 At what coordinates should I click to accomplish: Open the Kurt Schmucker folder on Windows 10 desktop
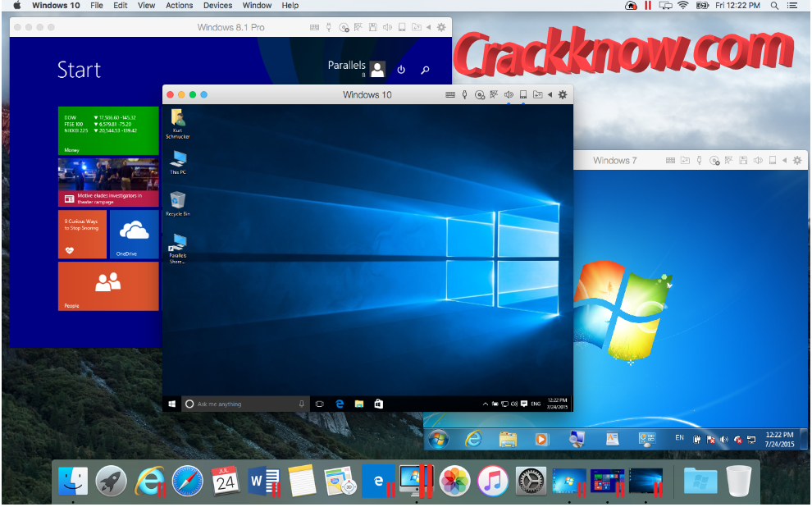(178, 125)
